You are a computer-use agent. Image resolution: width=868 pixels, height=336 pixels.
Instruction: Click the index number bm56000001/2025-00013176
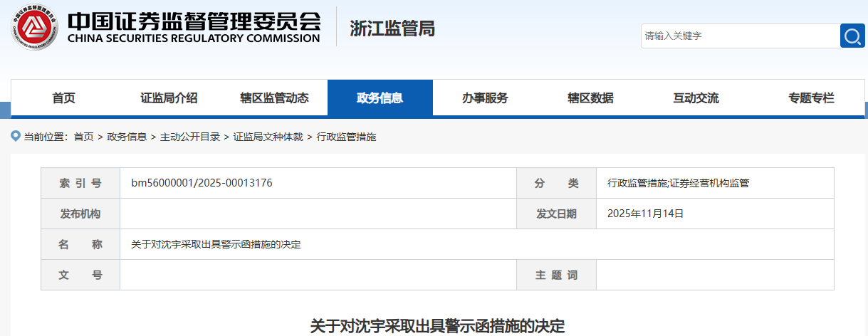pyautogui.click(x=202, y=183)
